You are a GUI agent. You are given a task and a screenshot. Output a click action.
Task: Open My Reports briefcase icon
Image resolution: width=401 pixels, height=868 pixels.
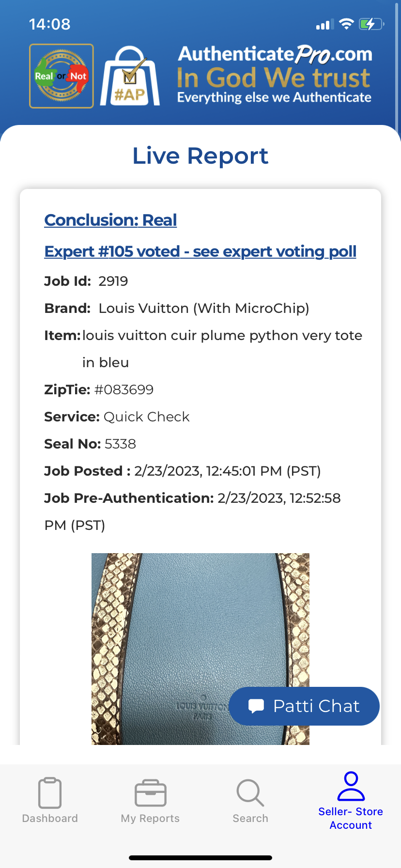[150, 793]
